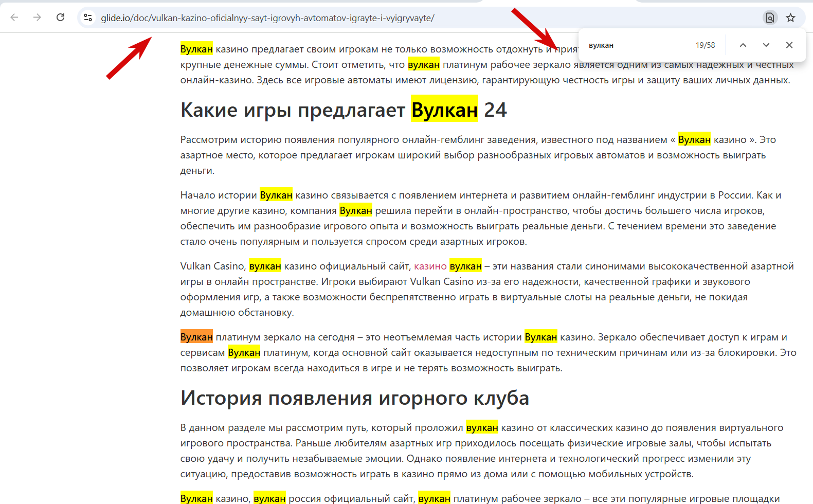Reload the current page
The image size is (813, 504).
click(x=60, y=17)
